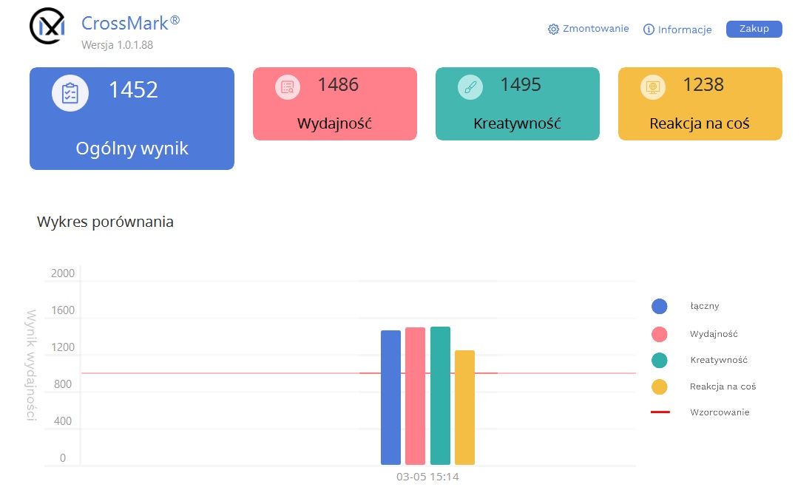The height and width of the screenshot is (504, 812).
Task: Open the Informacje link
Action: [685, 30]
